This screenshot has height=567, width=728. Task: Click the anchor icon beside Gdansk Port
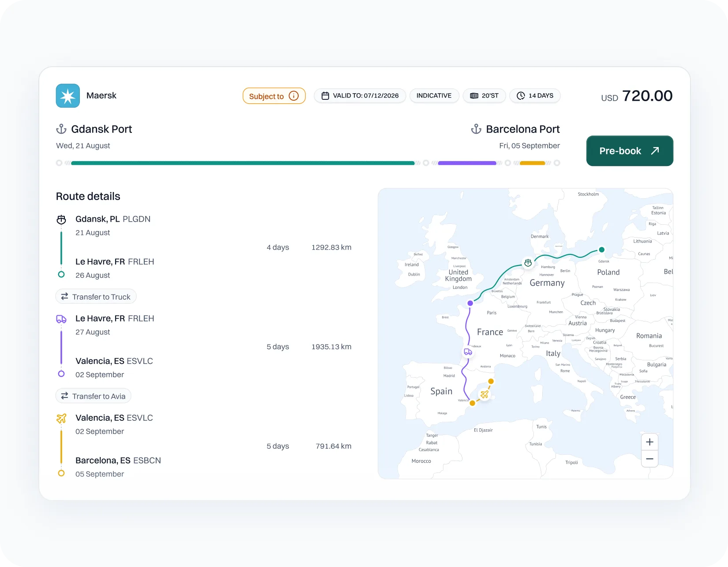point(61,129)
